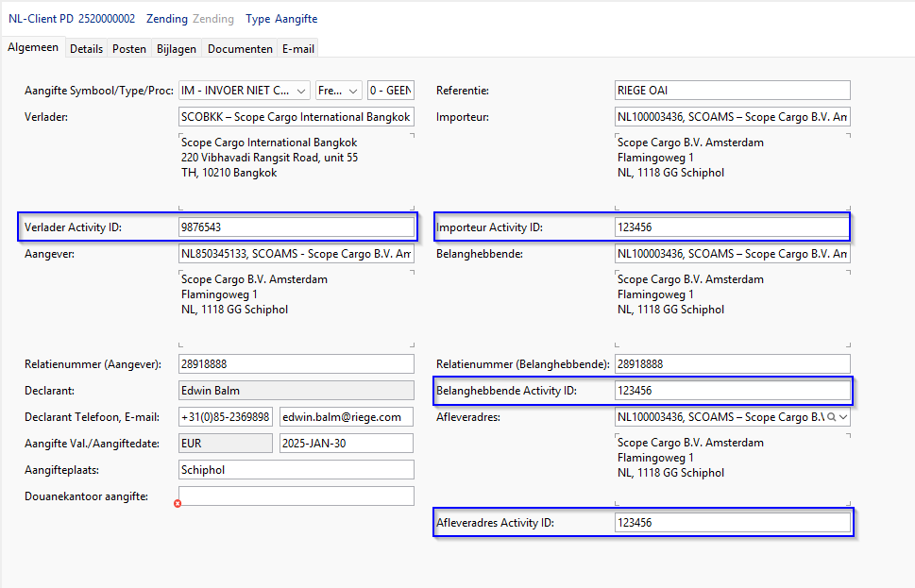915x588 pixels.
Task: Select the Documenten tab
Action: [240, 48]
